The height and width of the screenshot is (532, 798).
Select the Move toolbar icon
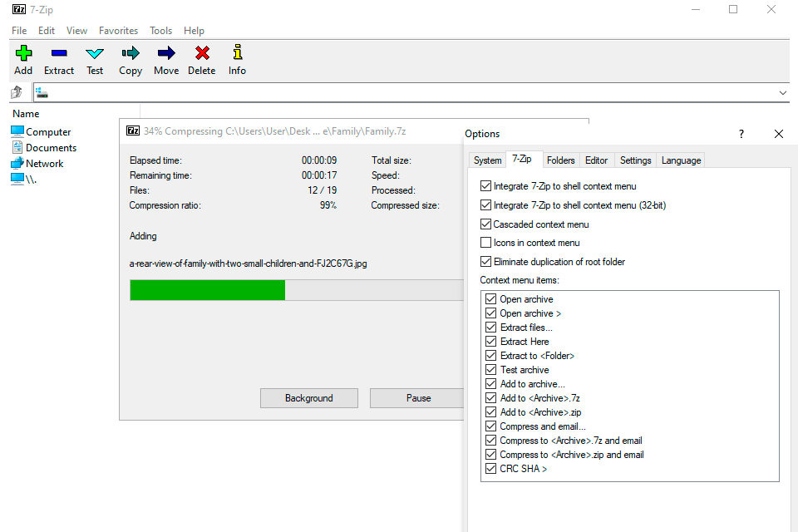[x=166, y=53]
